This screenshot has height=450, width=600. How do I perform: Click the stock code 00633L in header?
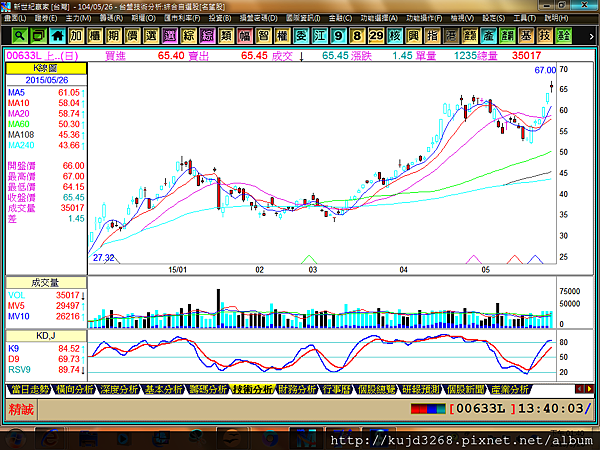(24, 56)
